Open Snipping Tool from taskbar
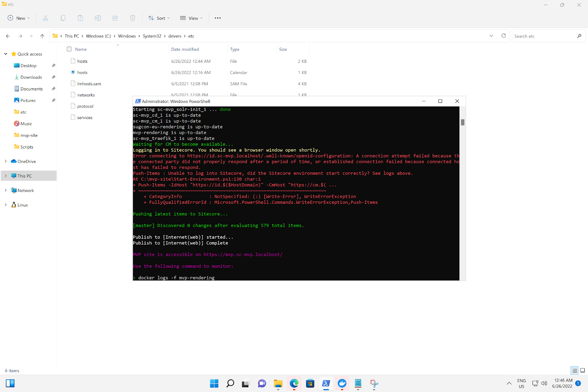This screenshot has width=588, height=392. coord(374,384)
